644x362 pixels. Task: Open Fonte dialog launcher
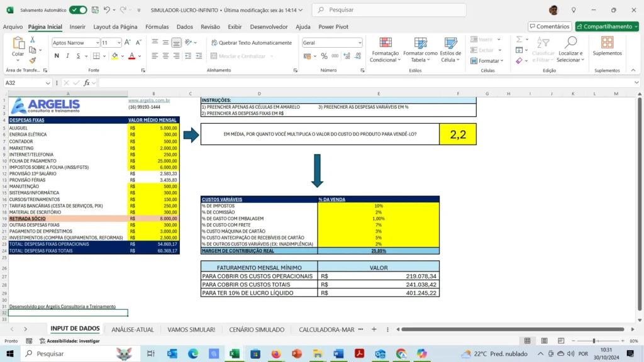coord(143,70)
